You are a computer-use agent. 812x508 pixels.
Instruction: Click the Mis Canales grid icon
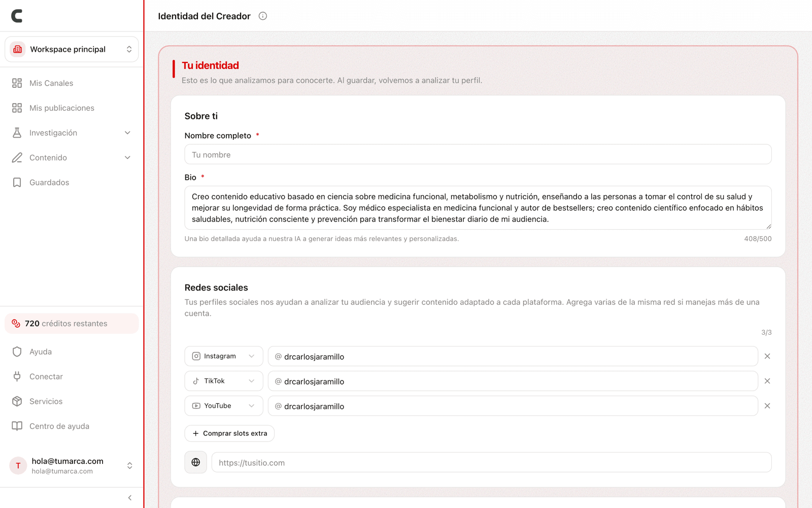click(x=17, y=83)
